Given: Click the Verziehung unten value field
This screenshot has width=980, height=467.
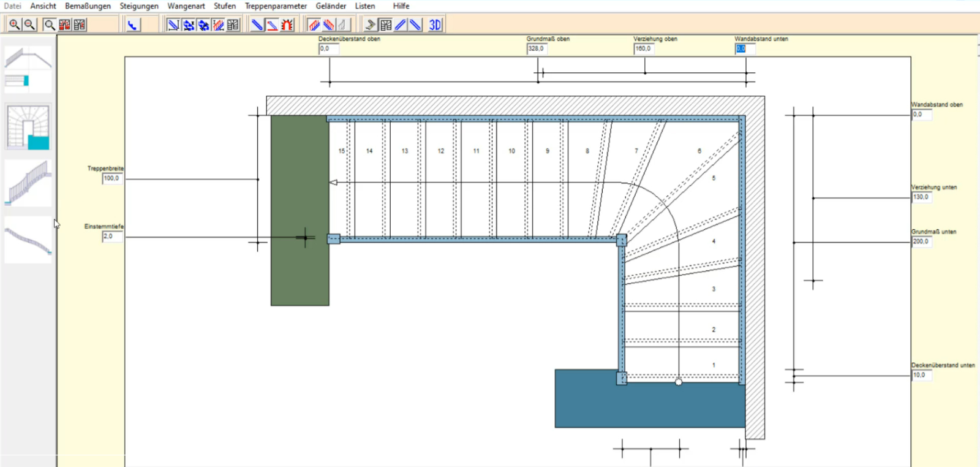Looking at the screenshot, I should click(921, 197).
